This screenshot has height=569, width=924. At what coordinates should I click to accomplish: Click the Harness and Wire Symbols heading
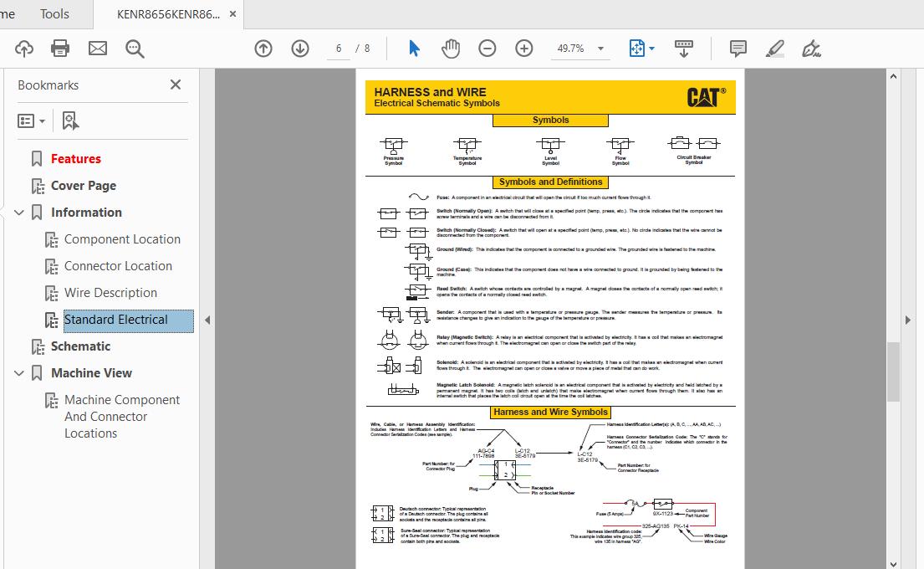pos(551,413)
